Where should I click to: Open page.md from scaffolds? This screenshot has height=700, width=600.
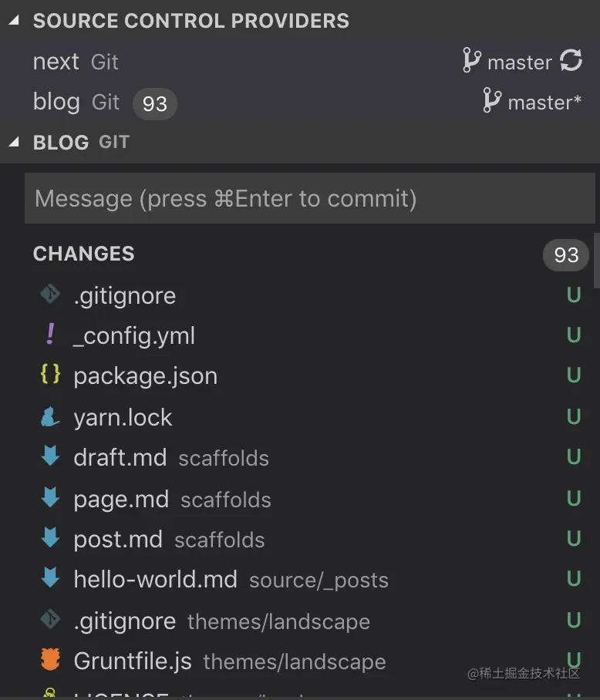121,499
